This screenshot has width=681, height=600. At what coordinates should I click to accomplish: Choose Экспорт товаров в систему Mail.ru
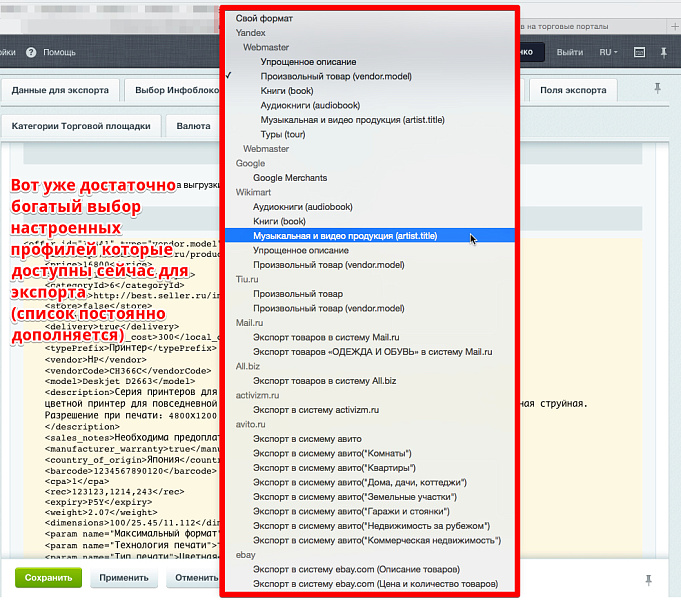[x=325, y=338]
